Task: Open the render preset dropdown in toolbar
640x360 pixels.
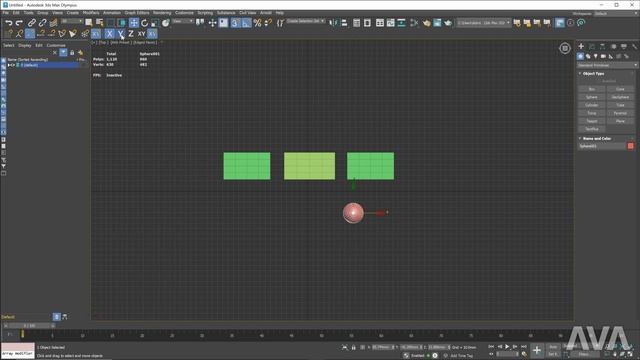Action: point(484,23)
